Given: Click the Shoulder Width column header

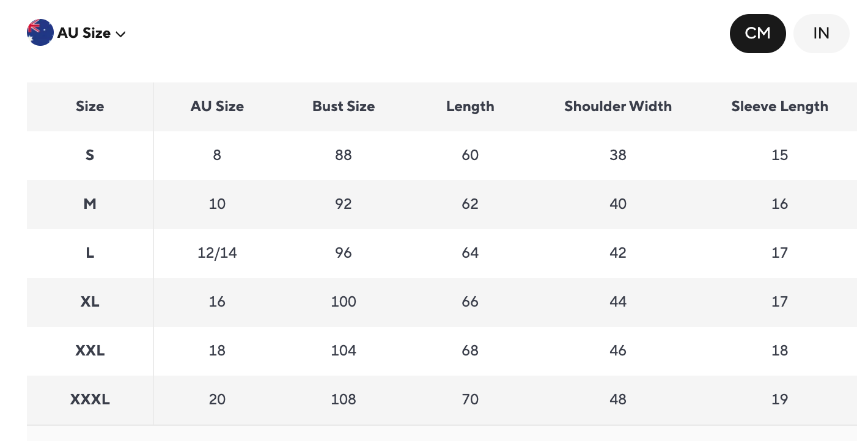Looking at the screenshot, I should 618,106.
